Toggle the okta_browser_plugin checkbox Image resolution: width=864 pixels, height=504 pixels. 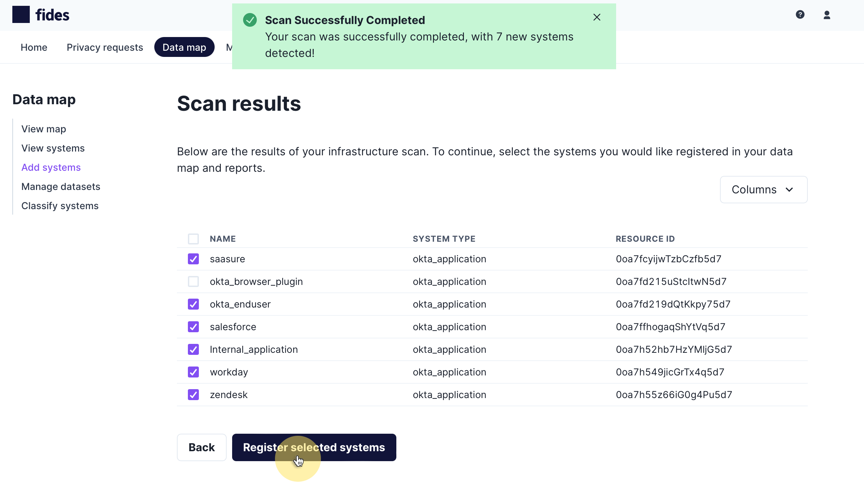[x=193, y=281]
